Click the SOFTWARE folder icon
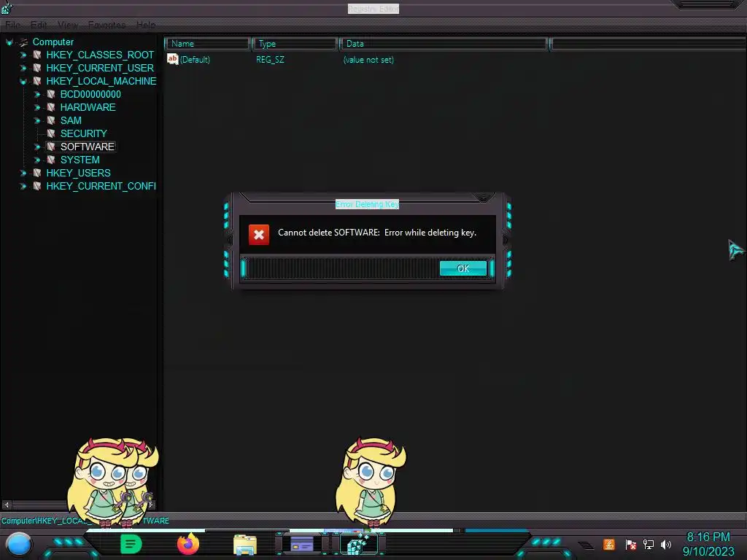The width and height of the screenshot is (747, 560). click(50, 147)
